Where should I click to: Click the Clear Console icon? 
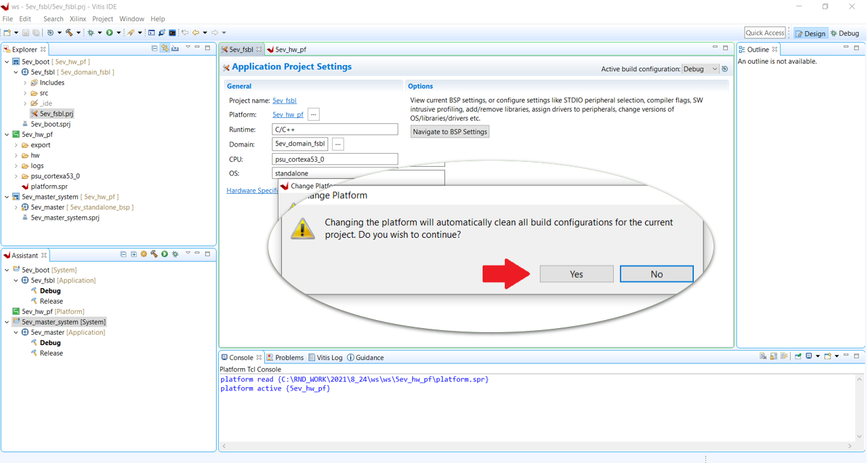coord(763,356)
